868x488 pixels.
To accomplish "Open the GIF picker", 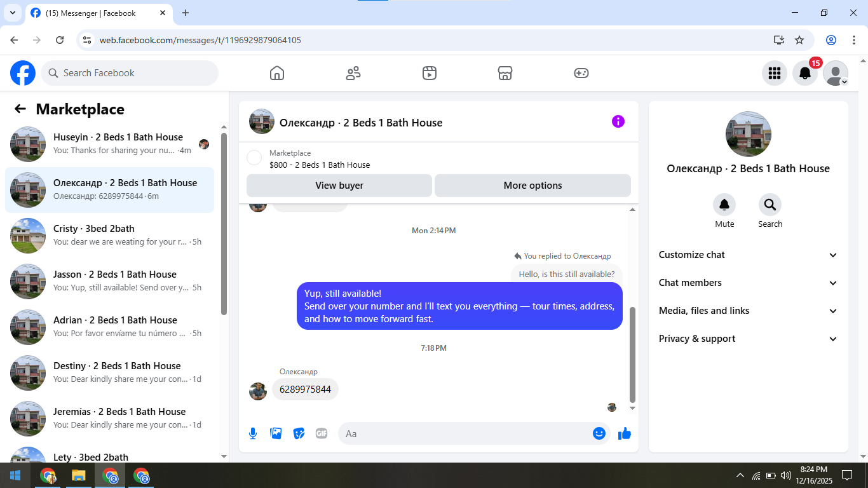I will 322,433.
